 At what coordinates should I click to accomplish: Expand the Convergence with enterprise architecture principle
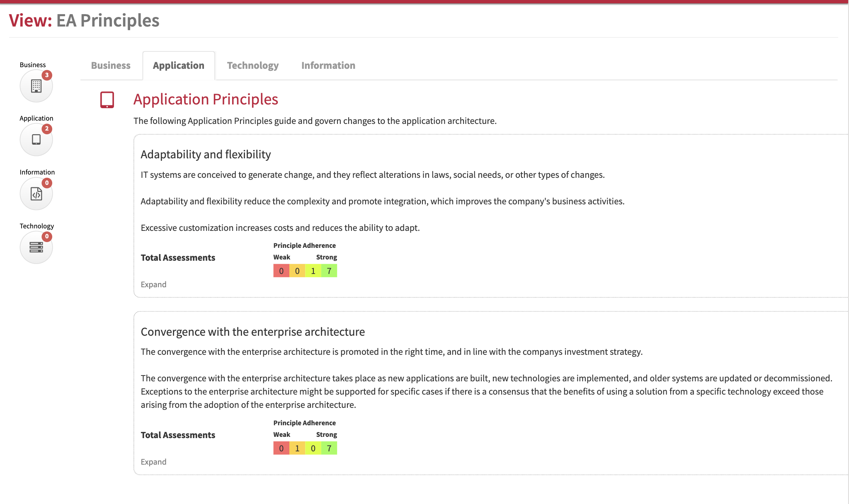coord(153,462)
